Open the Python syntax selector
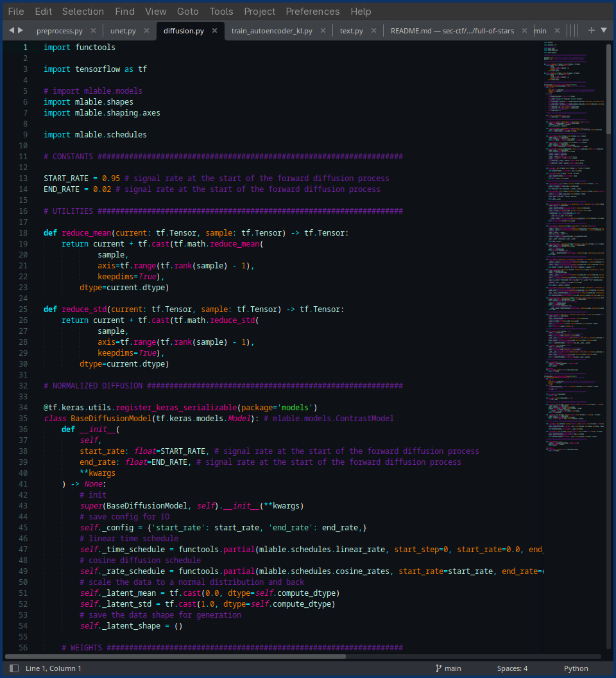616x678 pixels. [x=576, y=668]
